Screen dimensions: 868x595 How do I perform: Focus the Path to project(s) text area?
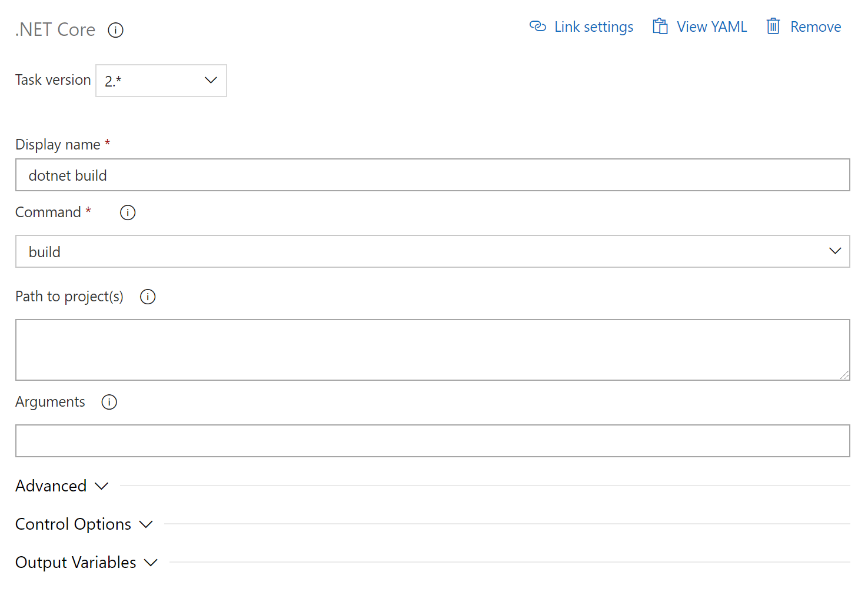(433, 350)
